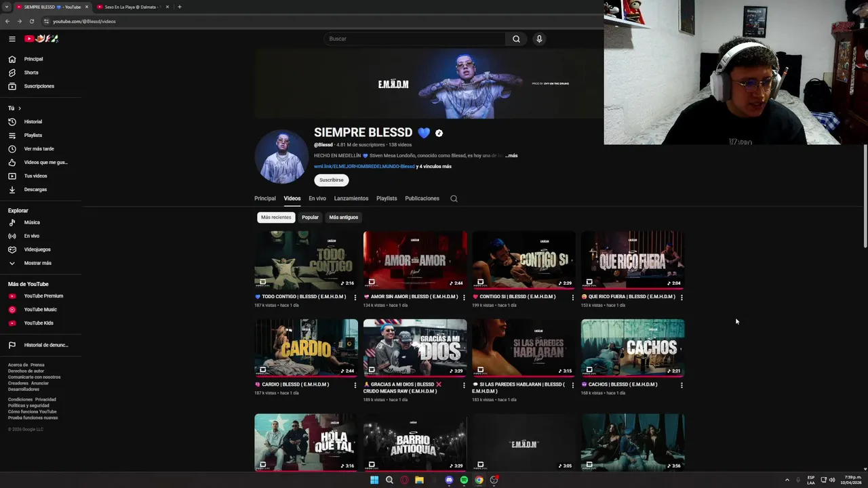Select Más recientes filter chip
The width and height of the screenshot is (868, 488).
276,217
